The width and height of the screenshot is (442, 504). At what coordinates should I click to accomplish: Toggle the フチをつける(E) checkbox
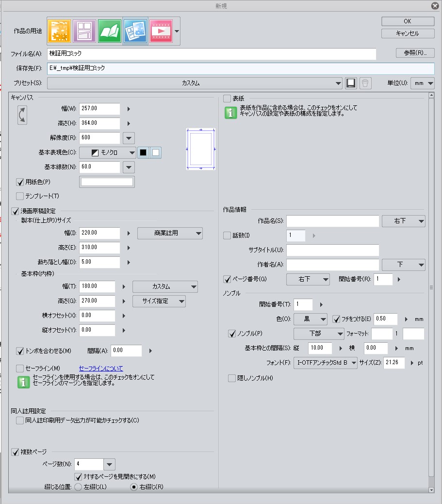pyautogui.click(x=336, y=319)
